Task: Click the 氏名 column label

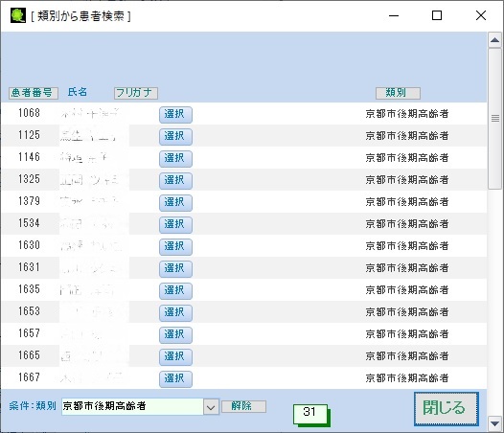Action: tap(78, 92)
